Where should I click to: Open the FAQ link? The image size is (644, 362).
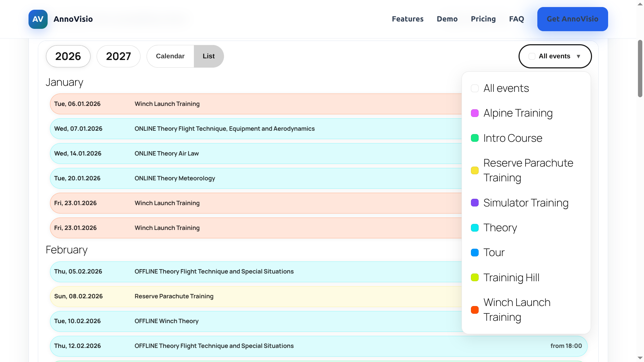517,19
